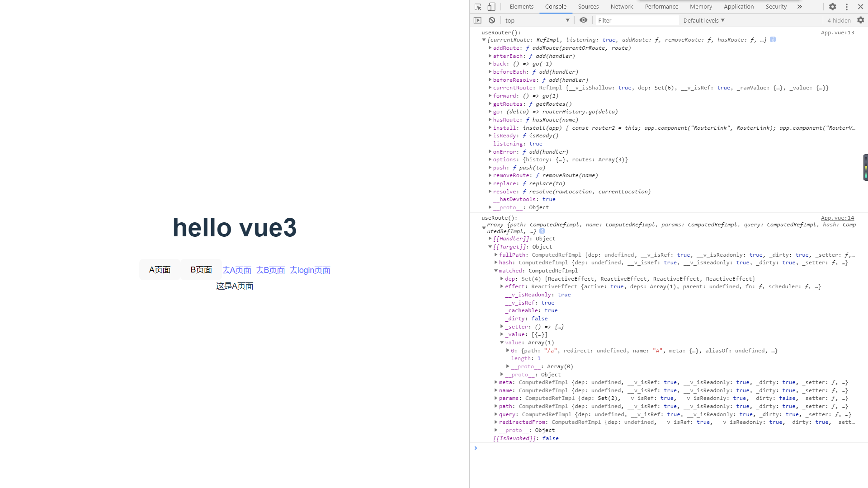Screen dimensions: 868x488
Task: Activate the inspect element picker icon
Action: click(x=478, y=7)
